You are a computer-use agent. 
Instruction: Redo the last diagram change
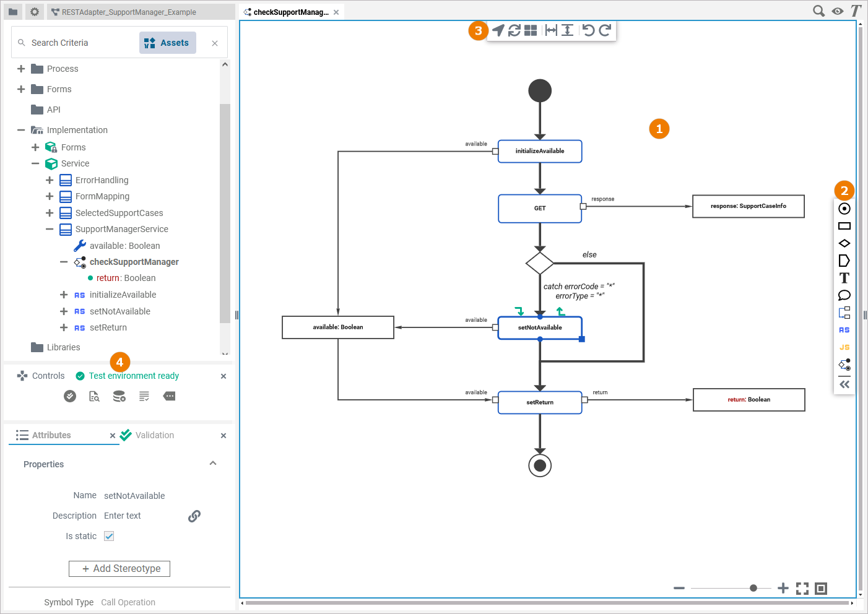604,30
